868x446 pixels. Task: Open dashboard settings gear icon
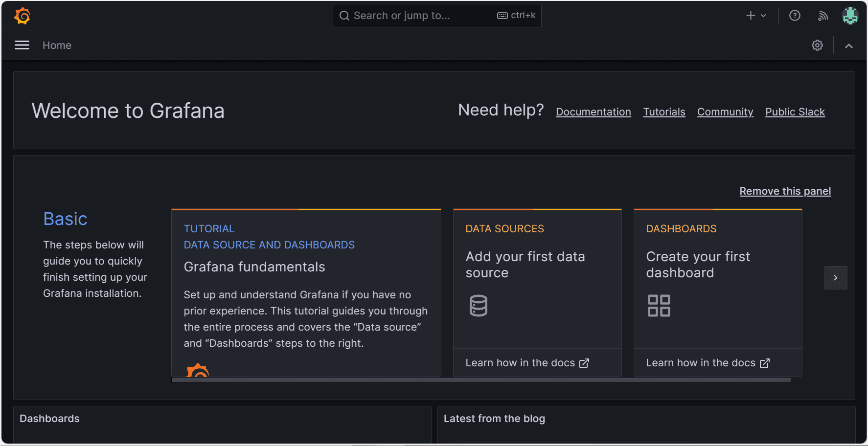click(x=817, y=45)
